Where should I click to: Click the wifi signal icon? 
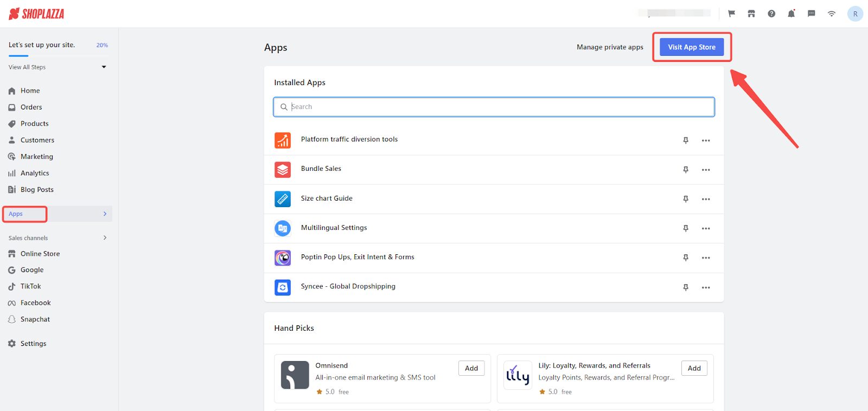tap(832, 14)
